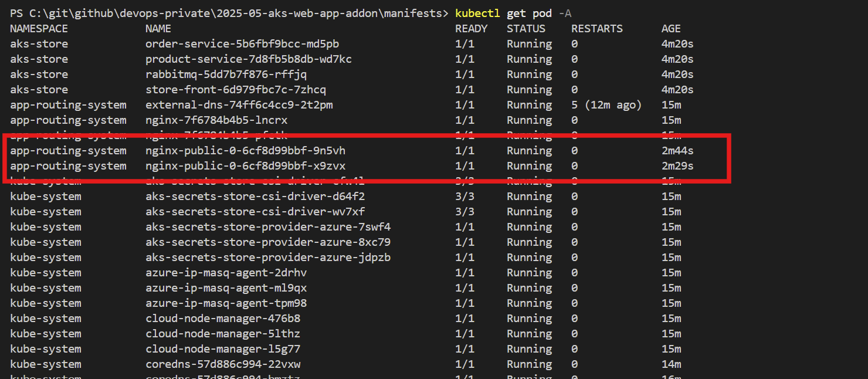Viewport: 868px width, 379px height.
Task: Click pod name aks-secrets-store-csi-driver-wv7xf
Action: click(255, 212)
